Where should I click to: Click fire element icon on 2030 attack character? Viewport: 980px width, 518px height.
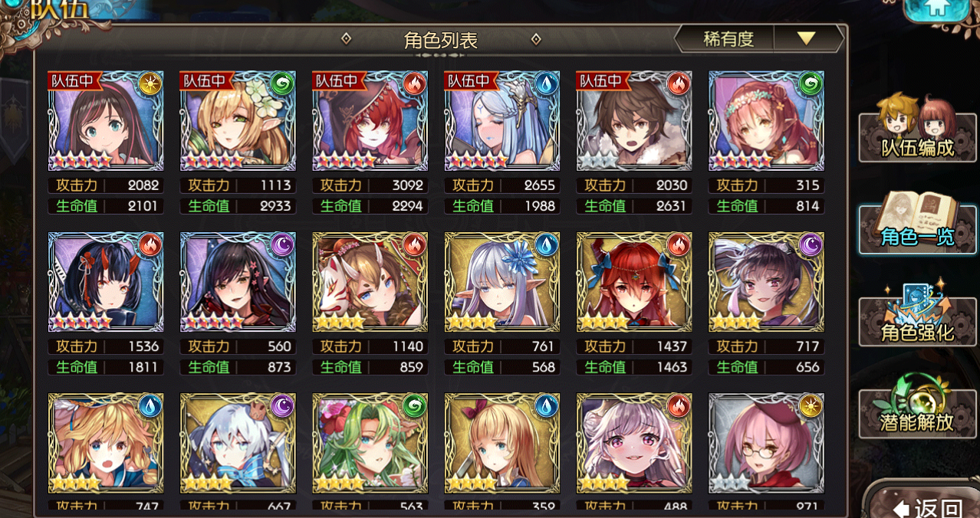click(678, 84)
